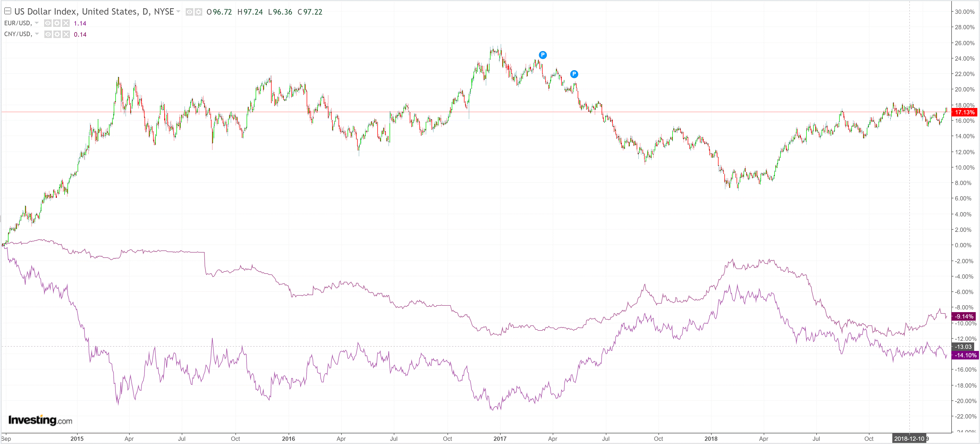Click the Investing.com logo
The width and height of the screenshot is (980, 444).
[x=40, y=420]
